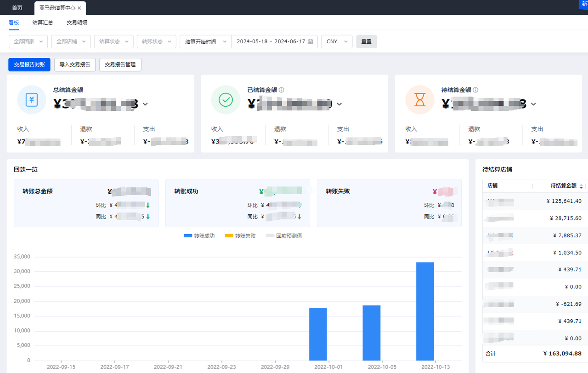This screenshot has width=588, height=373.
Task: Switch to the 首页 tab
Action: 17,8
